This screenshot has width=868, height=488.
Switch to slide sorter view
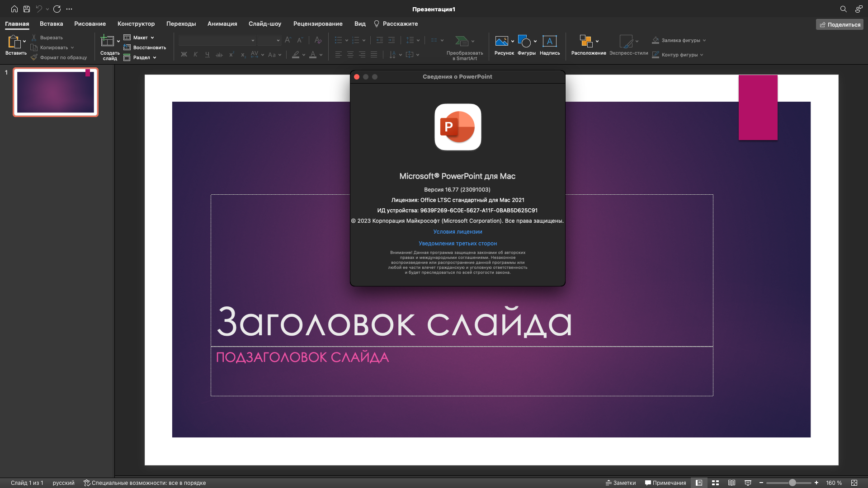tap(715, 483)
